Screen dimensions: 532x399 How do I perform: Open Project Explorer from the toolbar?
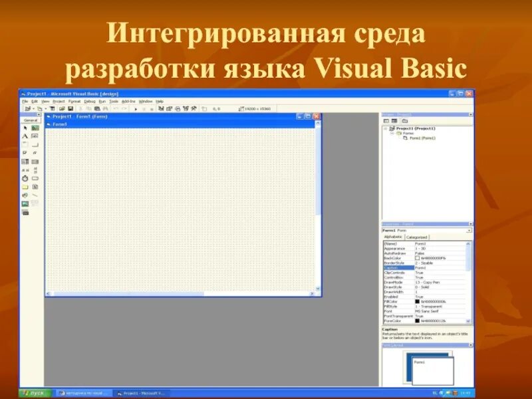tap(161, 108)
